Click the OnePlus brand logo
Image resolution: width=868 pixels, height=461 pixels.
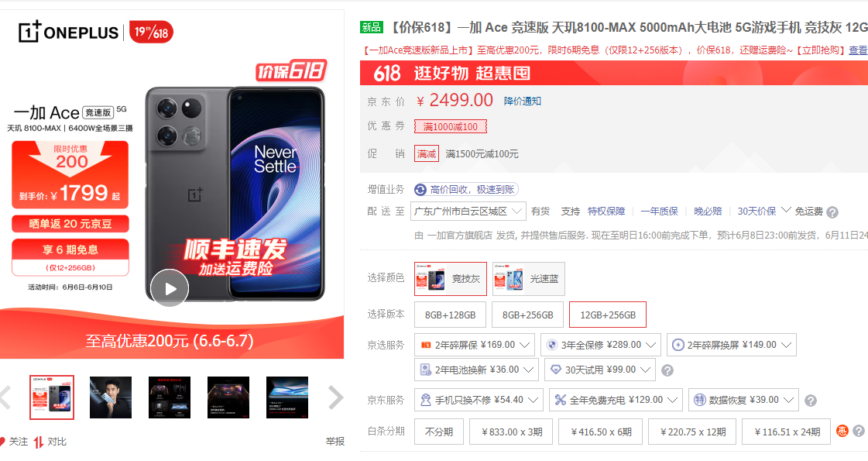(x=69, y=32)
